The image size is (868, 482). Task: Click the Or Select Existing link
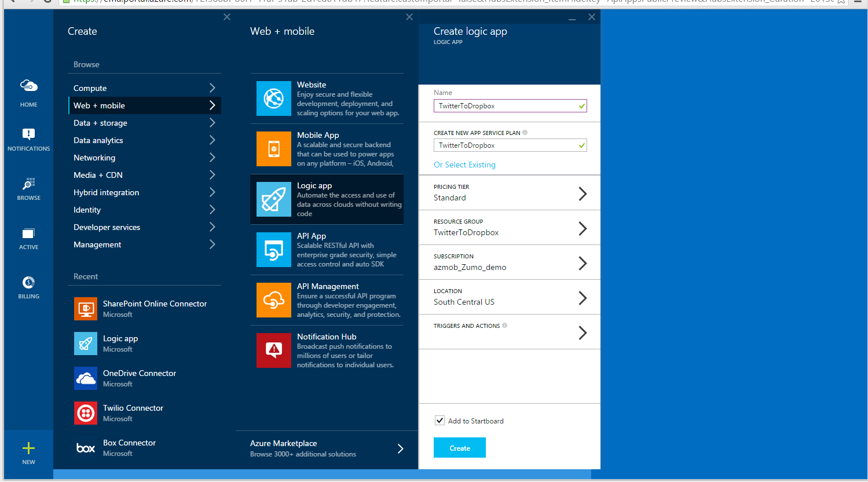point(464,165)
